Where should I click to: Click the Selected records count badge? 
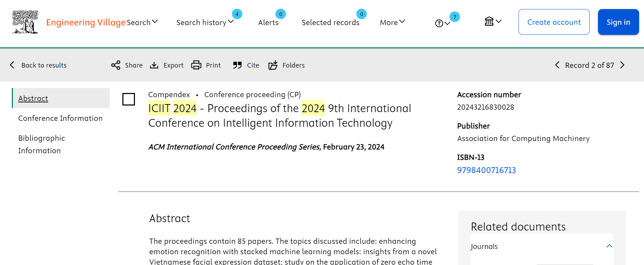click(x=362, y=14)
